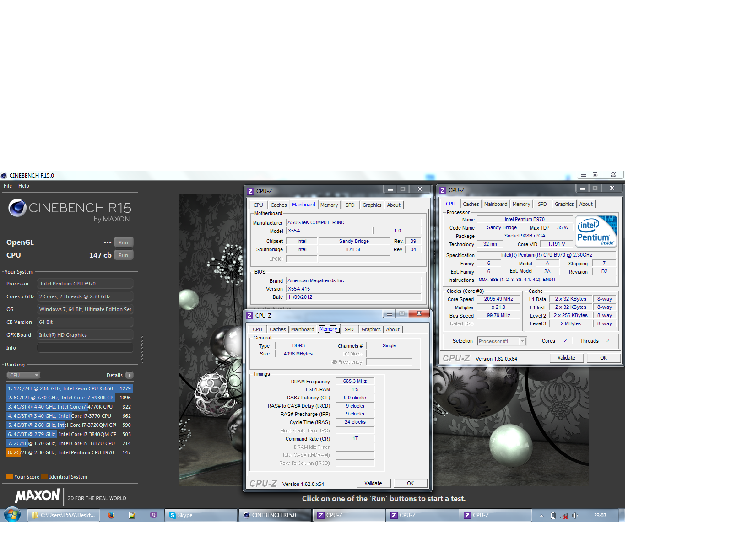Click the Info text field under Your System
This screenshot has width=747, height=560.
coord(85,348)
